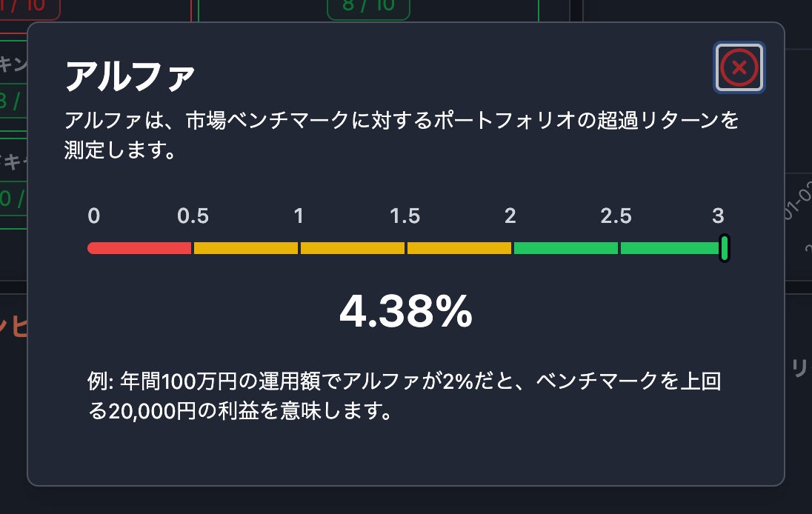Select the yellow gauge segment between 0.5 and 1
The width and height of the screenshot is (812, 514).
(x=246, y=248)
